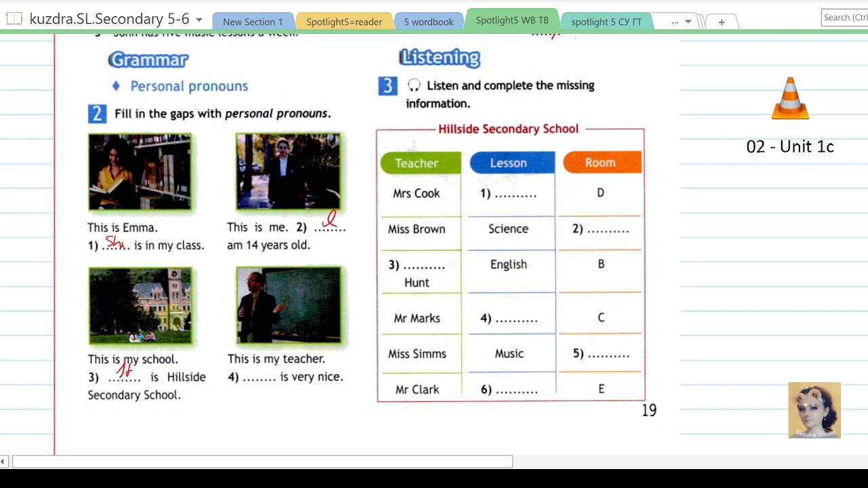Click the Miss Brown table cell
868x488 pixels.
click(x=416, y=229)
